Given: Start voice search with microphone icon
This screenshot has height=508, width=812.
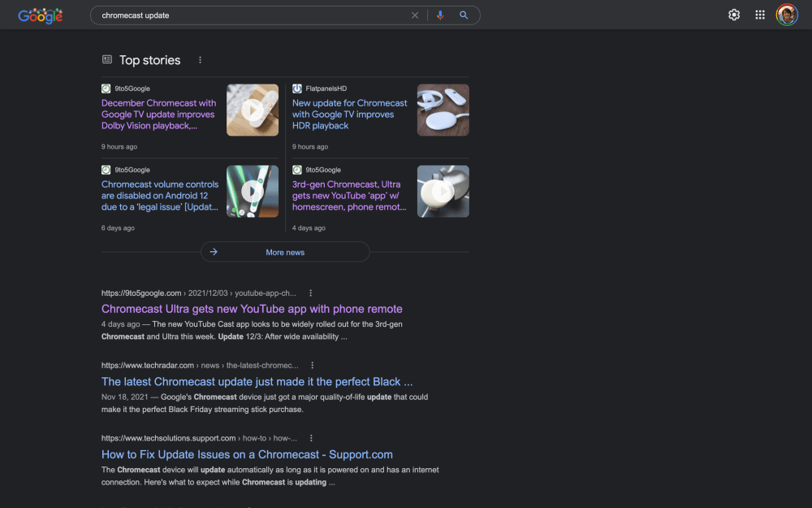Looking at the screenshot, I should pos(440,15).
